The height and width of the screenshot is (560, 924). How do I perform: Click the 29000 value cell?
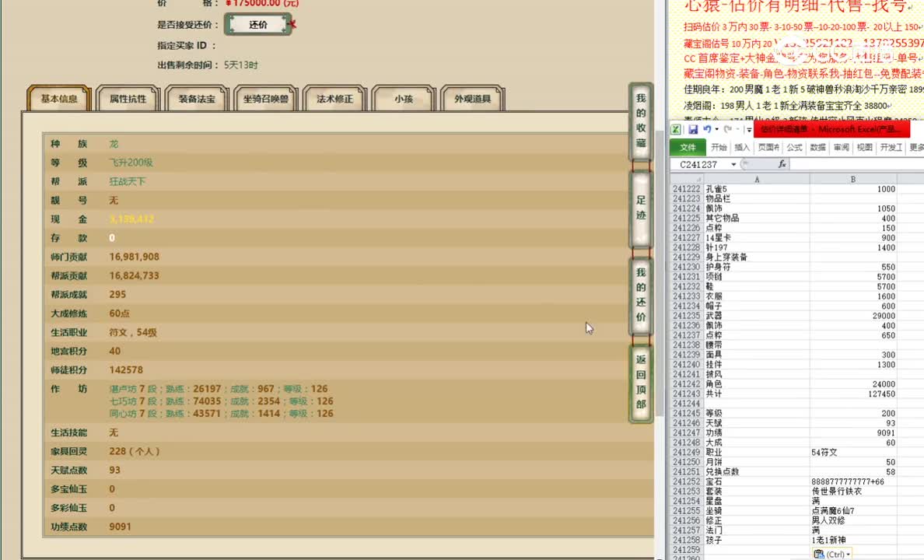pos(853,316)
